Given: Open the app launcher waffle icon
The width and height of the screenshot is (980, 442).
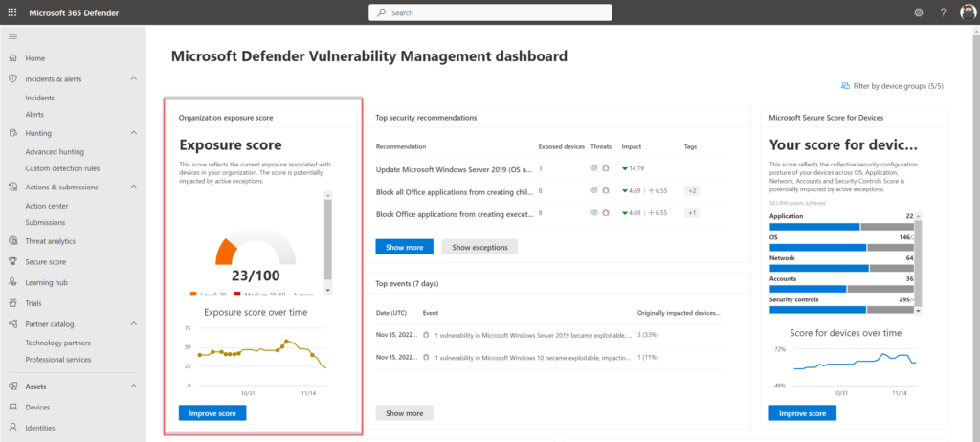Looking at the screenshot, I should (x=12, y=12).
